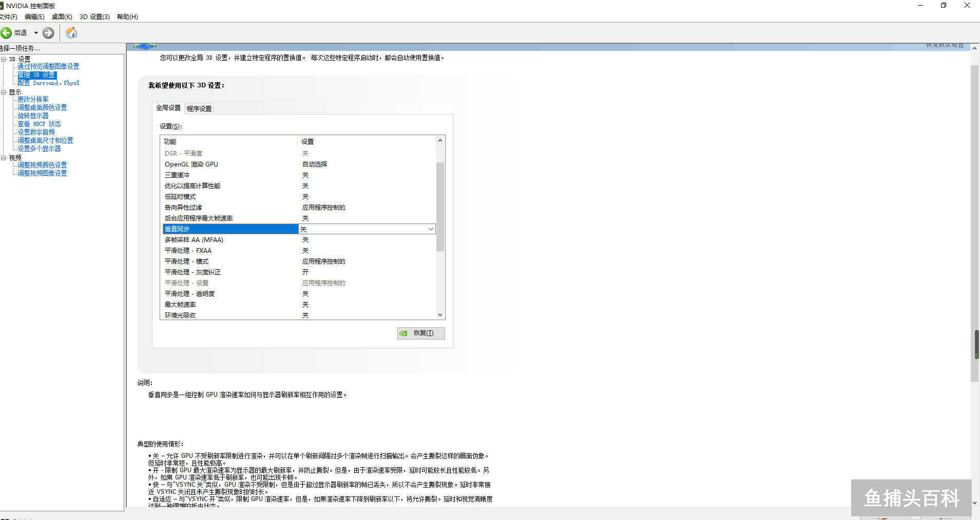Select the 平滑处理 - 灰度纠正 row
Image resolution: width=980 pixels, height=520 pixels.
click(x=299, y=272)
